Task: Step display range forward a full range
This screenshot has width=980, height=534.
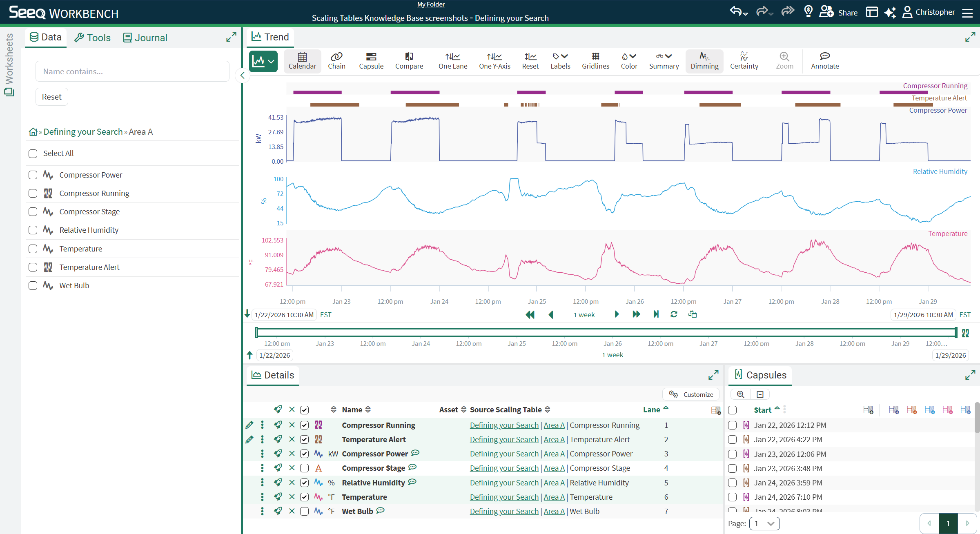Action: click(x=636, y=314)
